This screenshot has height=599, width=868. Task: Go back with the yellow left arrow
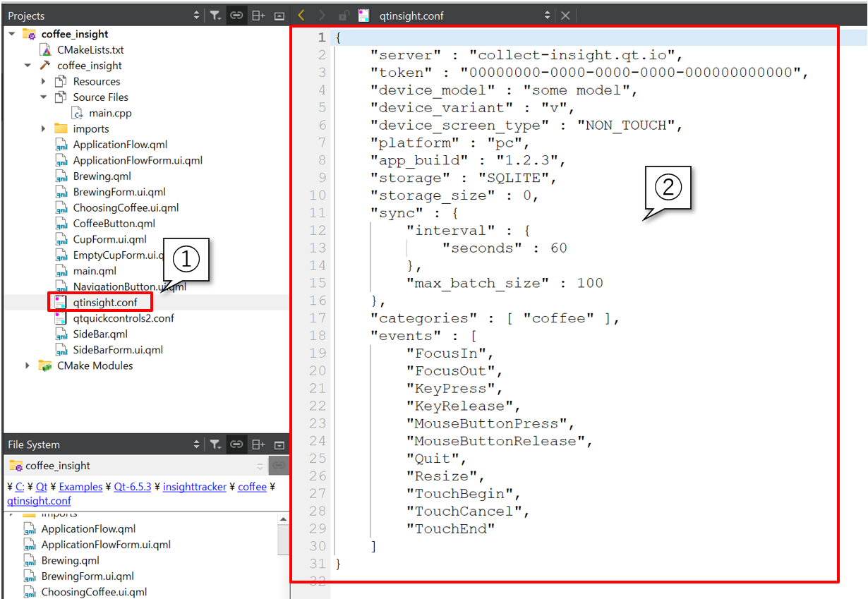coord(302,16)
